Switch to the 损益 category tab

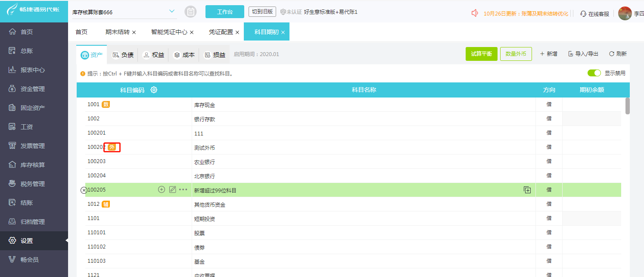[215, 55]
